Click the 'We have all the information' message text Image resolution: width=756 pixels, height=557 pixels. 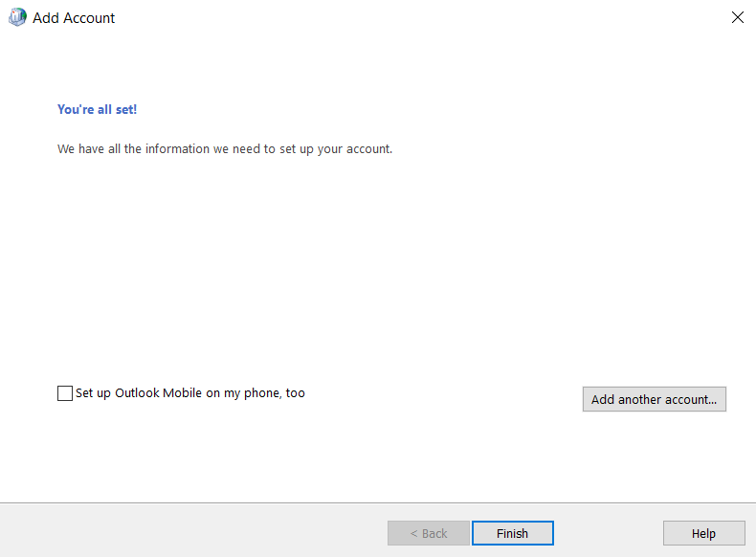tap(225, 149)
